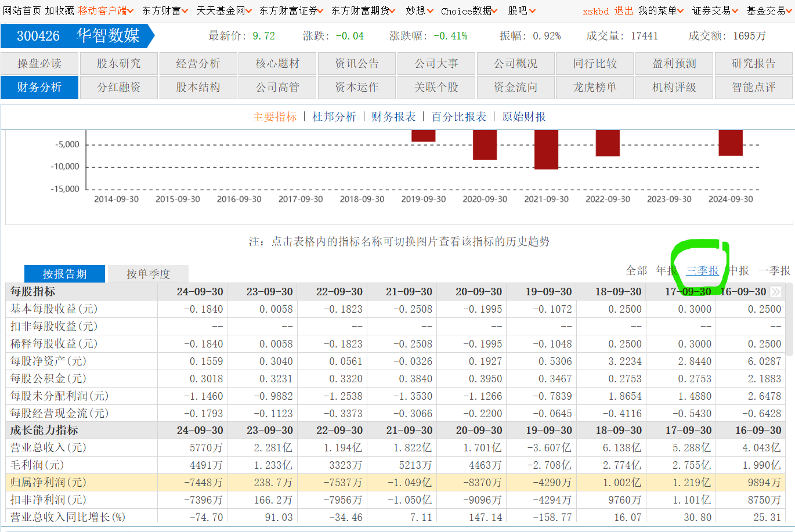
Task: Open the 基金交易 dropdown
Action: pyautogui.click(x=769, y=10)
